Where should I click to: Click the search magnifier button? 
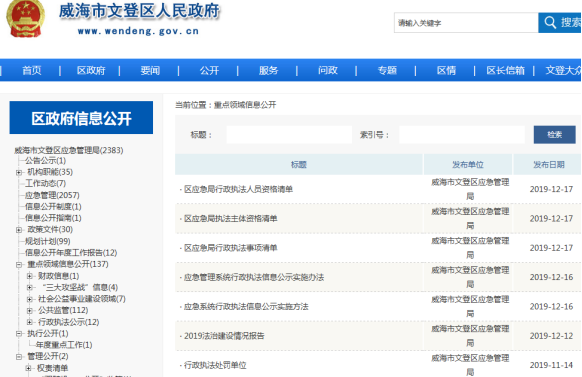[x=560, y=23]
